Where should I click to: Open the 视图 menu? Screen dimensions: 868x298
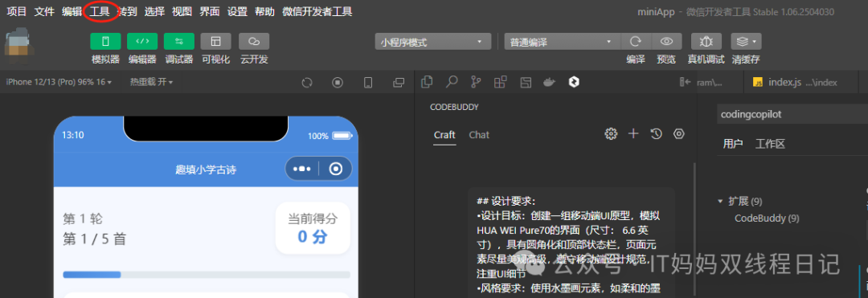182,11
